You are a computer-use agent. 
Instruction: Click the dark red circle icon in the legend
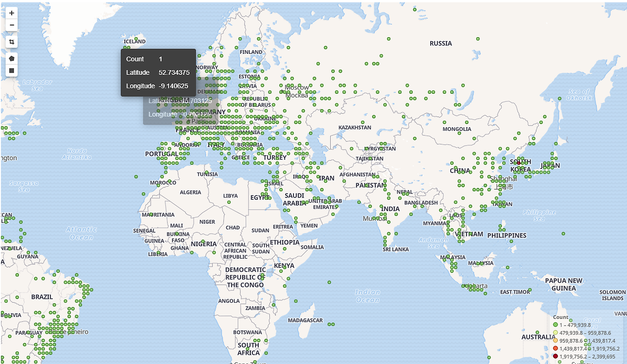[555, 356]
